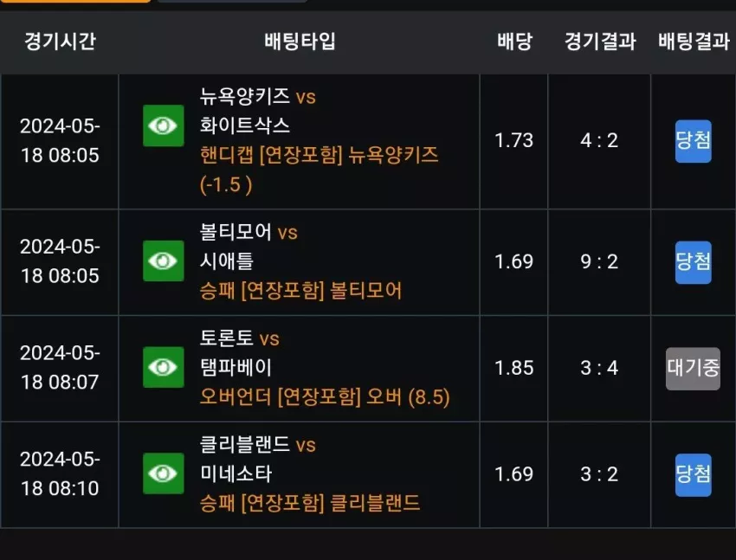
Task: Click the 경기시간 column header
Action: click(x=60, y=42)
